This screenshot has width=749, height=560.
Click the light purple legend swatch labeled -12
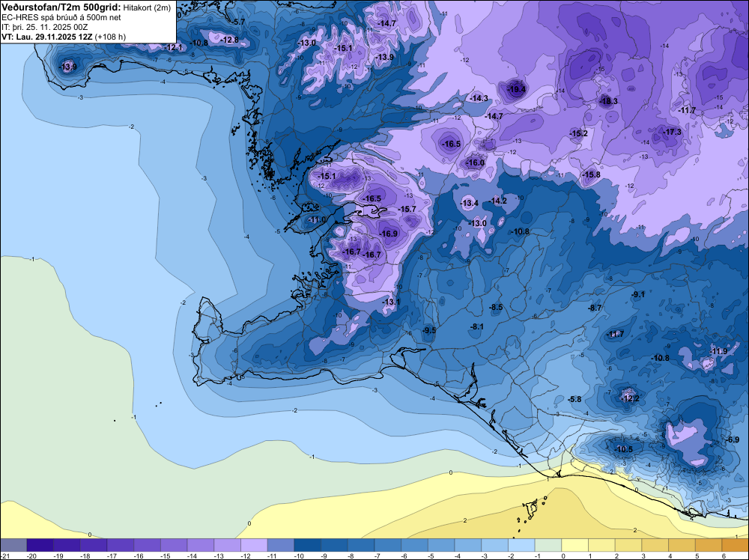pos(254,545)
